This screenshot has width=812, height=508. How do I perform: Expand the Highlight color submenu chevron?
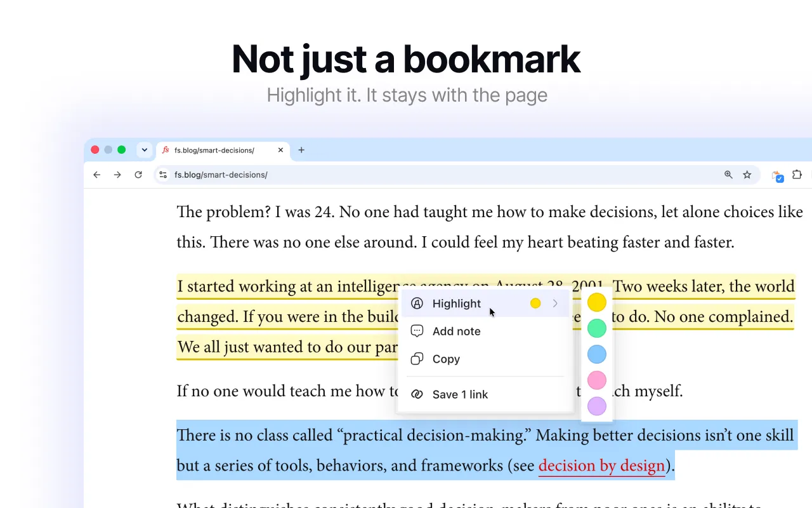[x=555, y=304]
